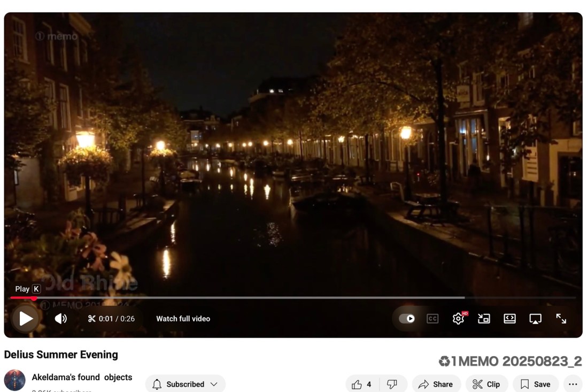Mute the video with the speaker icon
The image size is (588, 392).
pos(61,319)
